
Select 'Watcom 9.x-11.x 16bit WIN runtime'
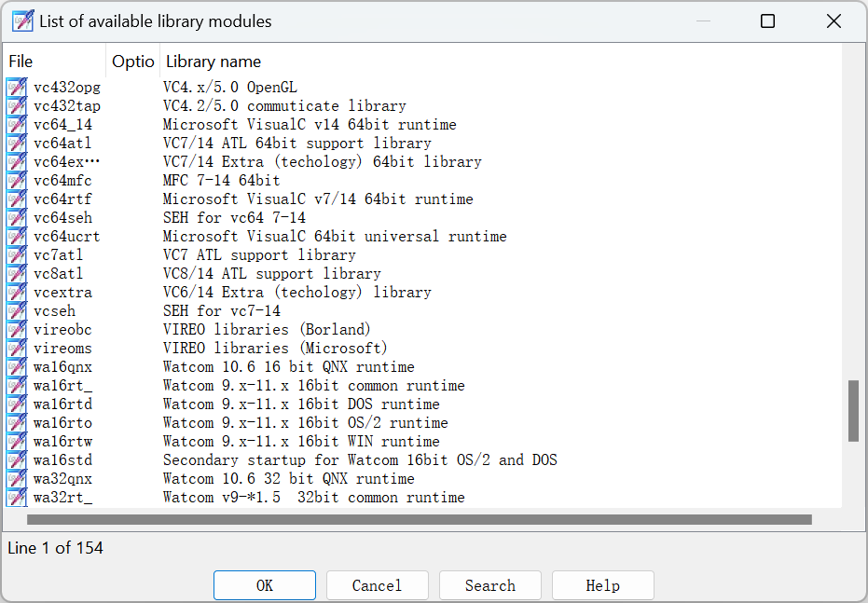pyautogui.click(x=301, y=442)
